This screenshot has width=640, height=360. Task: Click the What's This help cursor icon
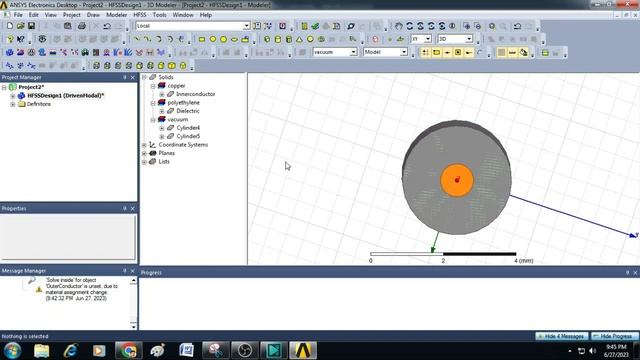(x=21, y=39)
